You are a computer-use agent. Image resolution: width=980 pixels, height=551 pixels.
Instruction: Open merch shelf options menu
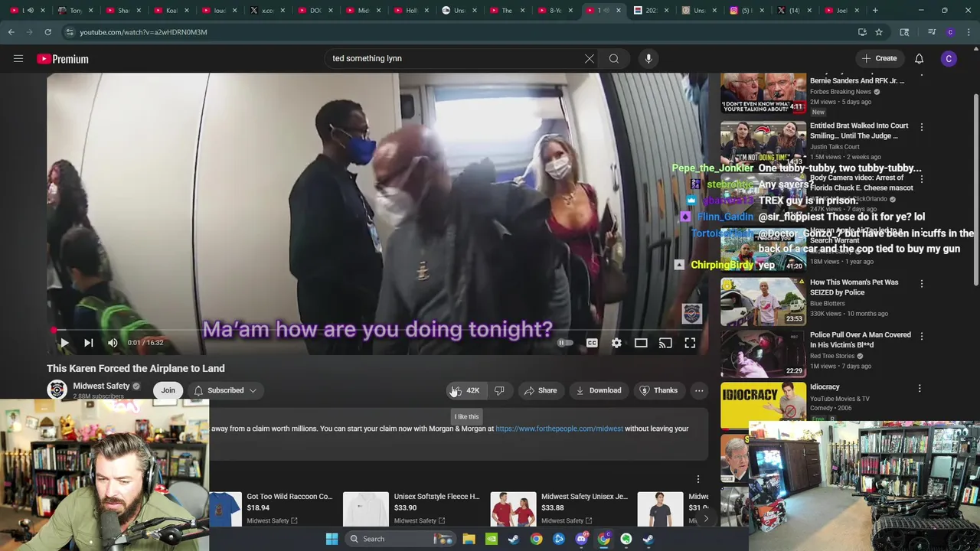698,479
